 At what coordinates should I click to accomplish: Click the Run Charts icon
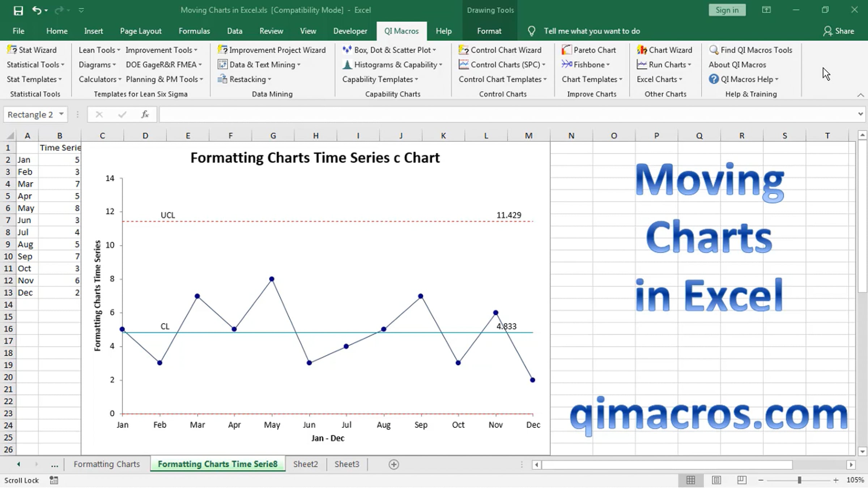coord(642,65)
